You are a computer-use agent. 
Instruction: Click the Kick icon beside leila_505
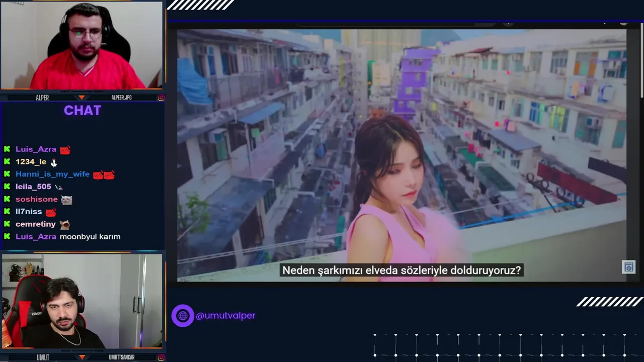pos(7,187)
